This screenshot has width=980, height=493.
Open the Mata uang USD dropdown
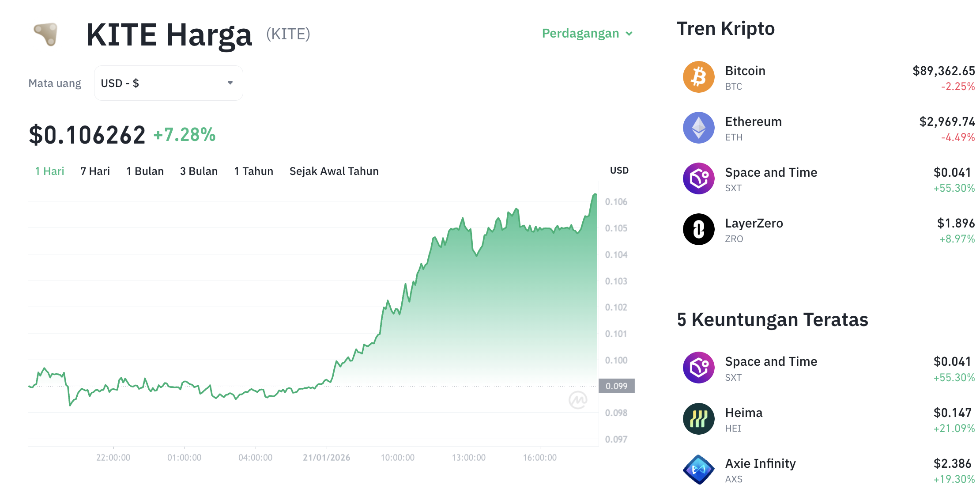168,83
